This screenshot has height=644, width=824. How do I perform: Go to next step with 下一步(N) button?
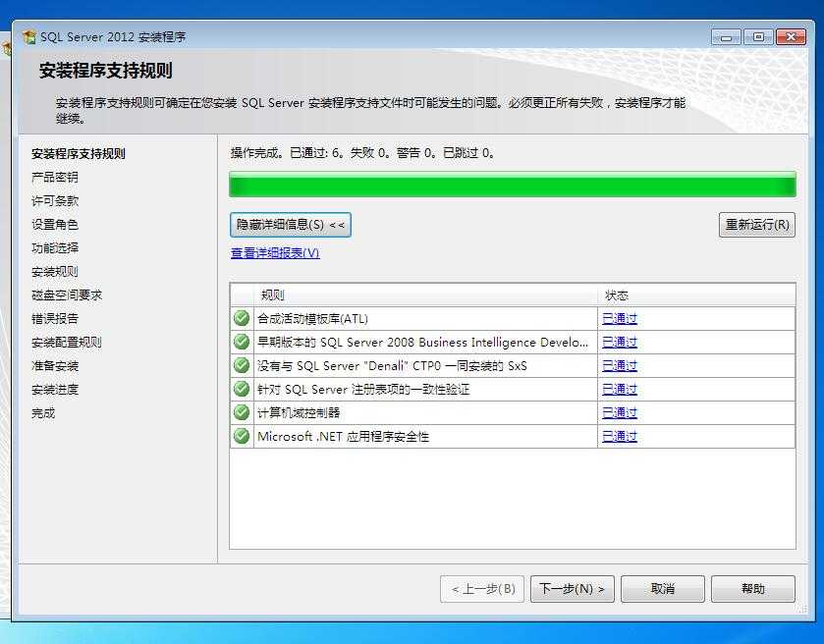tap(573, 589)
